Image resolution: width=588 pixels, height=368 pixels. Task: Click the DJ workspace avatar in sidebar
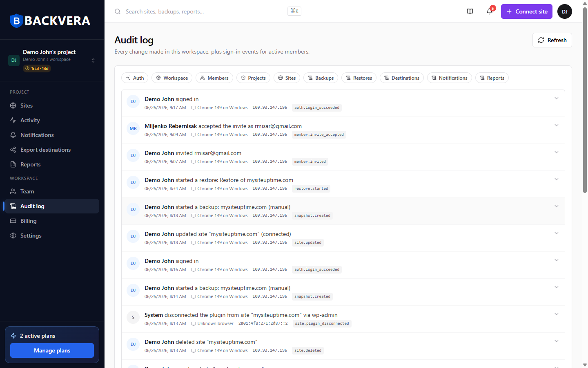pos(14,60)
